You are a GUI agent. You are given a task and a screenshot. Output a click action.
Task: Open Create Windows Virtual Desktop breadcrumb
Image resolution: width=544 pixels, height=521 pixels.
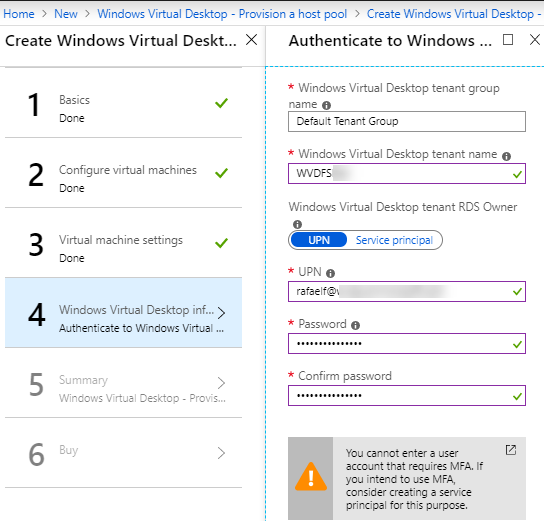(455, 14)
